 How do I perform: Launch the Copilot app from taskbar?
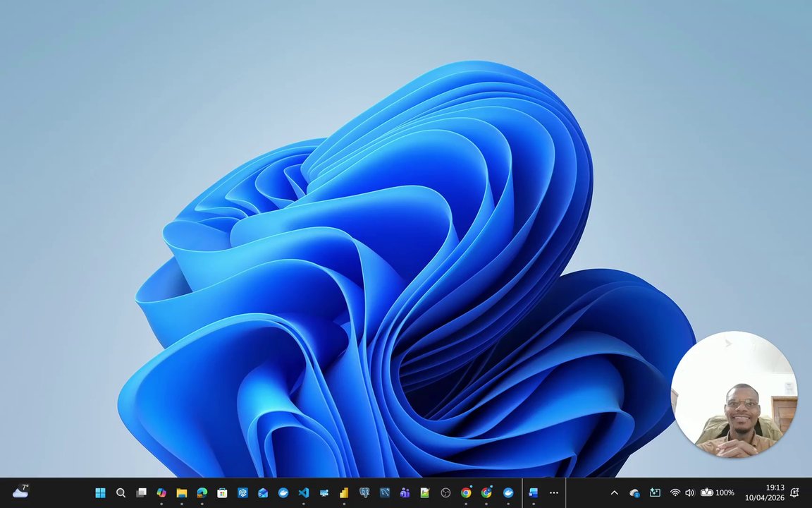tap(161, 492)
